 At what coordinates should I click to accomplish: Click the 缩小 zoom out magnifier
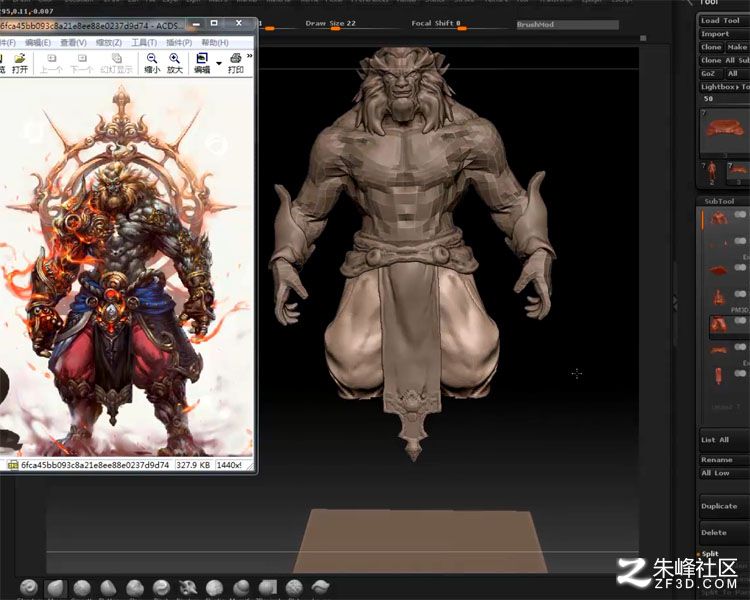152,63
